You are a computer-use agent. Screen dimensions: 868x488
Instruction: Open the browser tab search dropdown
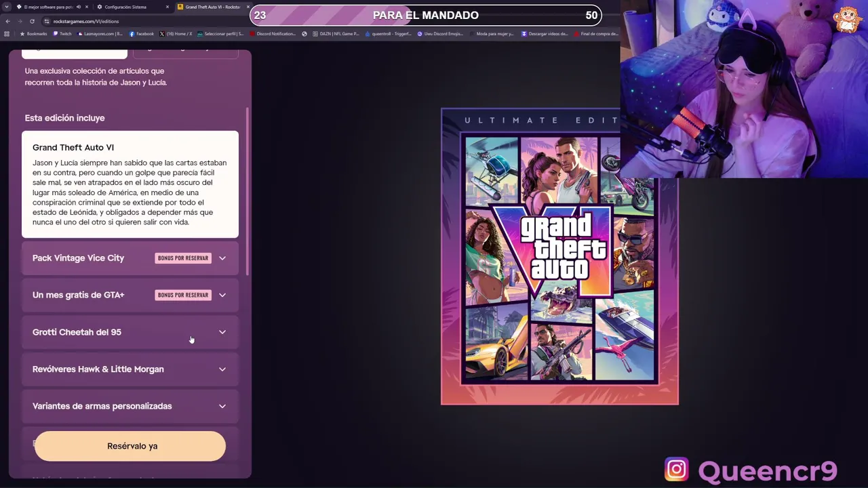pyautogui.click(x=7, y=7)
